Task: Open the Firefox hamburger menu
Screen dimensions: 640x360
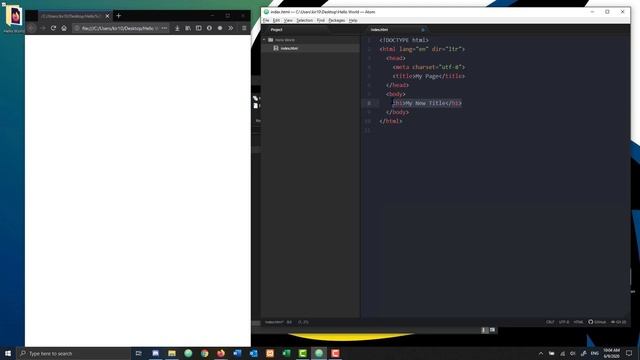Action: click(244, 28)
